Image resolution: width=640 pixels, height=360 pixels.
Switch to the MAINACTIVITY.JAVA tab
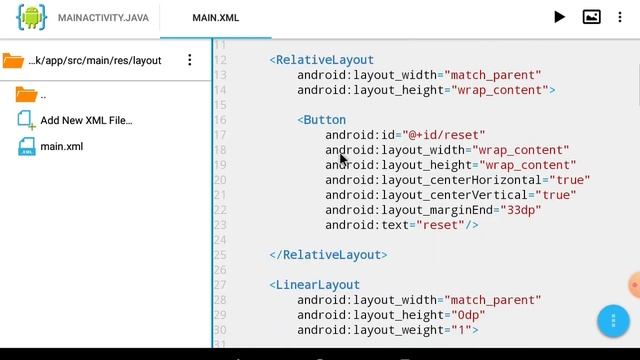click(x=103, y=18)
